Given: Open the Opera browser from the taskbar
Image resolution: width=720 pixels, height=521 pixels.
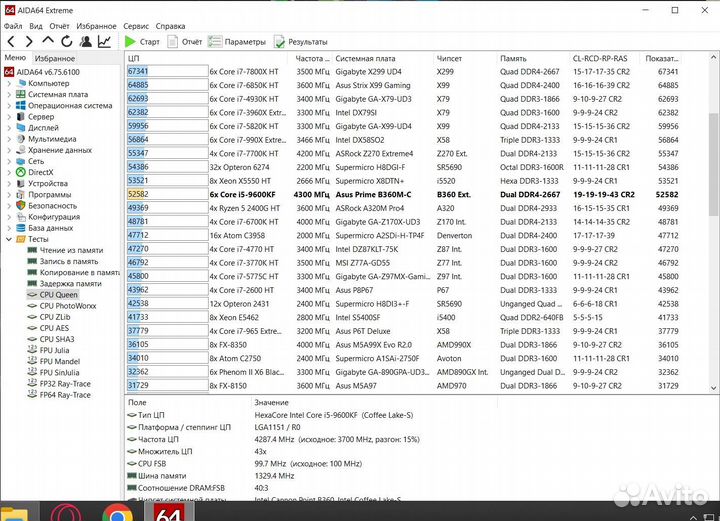Looking at the screenshot, I should click(x=70, y=512).
